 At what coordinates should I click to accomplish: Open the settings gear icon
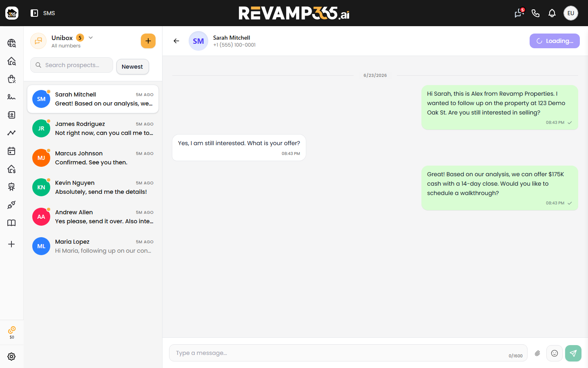coord(11,357)
